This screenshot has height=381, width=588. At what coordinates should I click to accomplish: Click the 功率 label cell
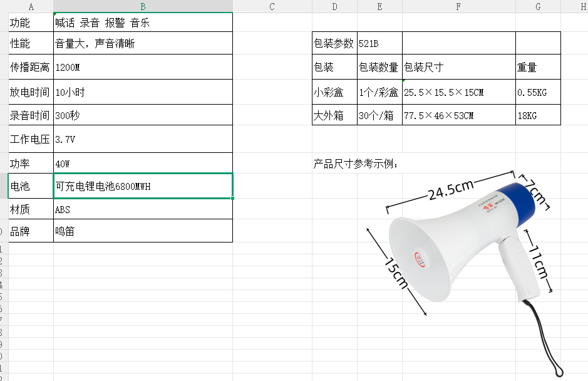[x=31, y=163]
